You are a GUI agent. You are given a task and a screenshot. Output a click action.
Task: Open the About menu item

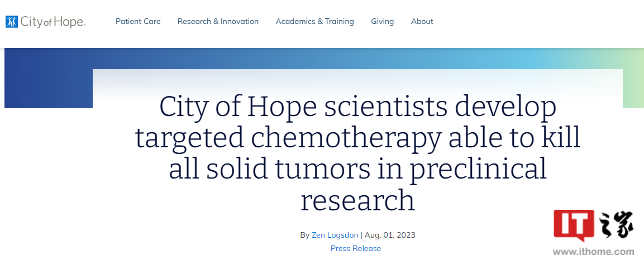[422, 21]
